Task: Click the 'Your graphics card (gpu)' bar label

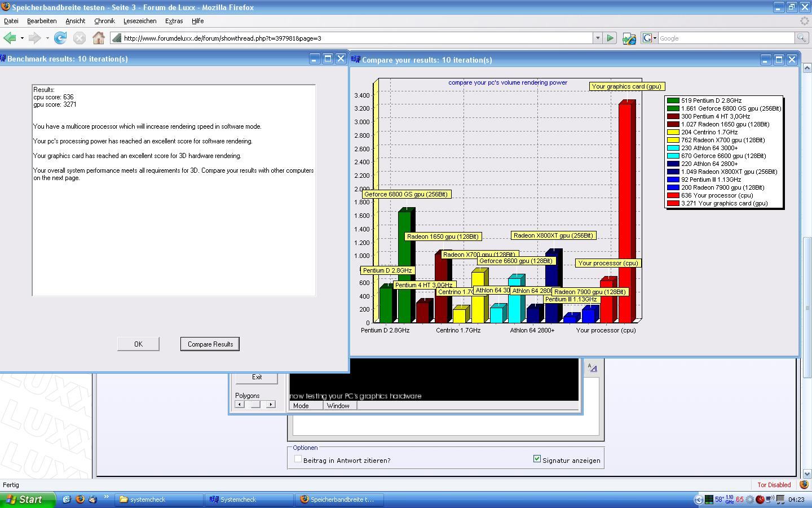Action: (x=626, y=86)
